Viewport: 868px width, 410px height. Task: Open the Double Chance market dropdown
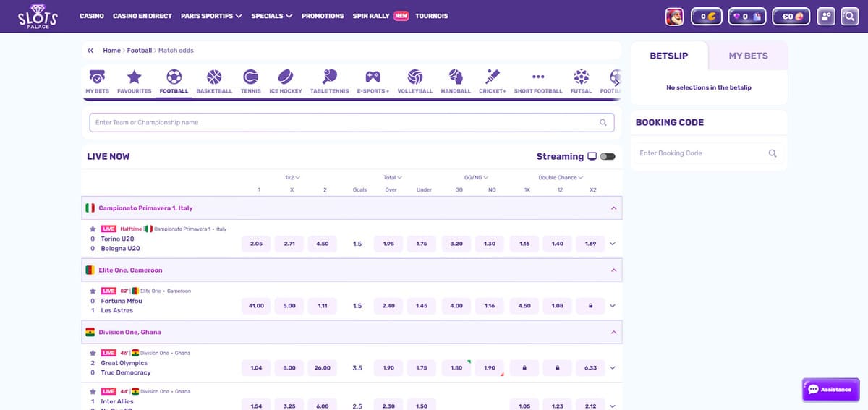tap(561, 177)
